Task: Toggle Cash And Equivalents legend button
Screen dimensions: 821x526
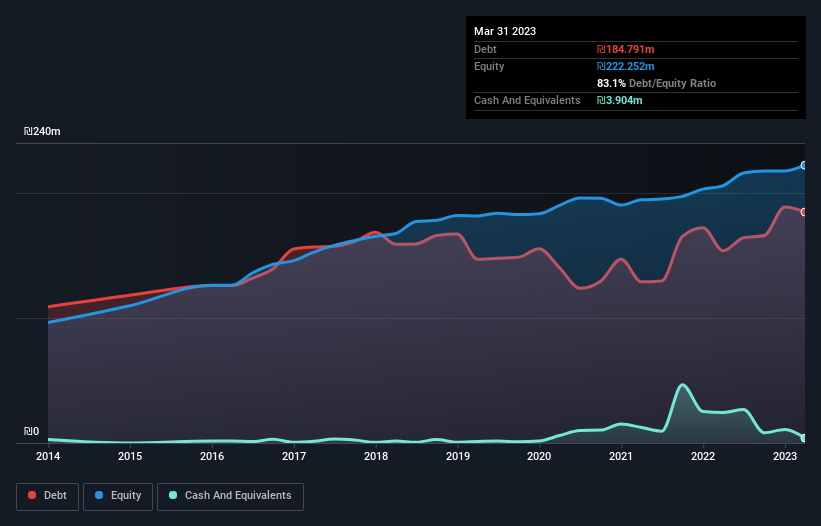Action: [x=230, y=496]
